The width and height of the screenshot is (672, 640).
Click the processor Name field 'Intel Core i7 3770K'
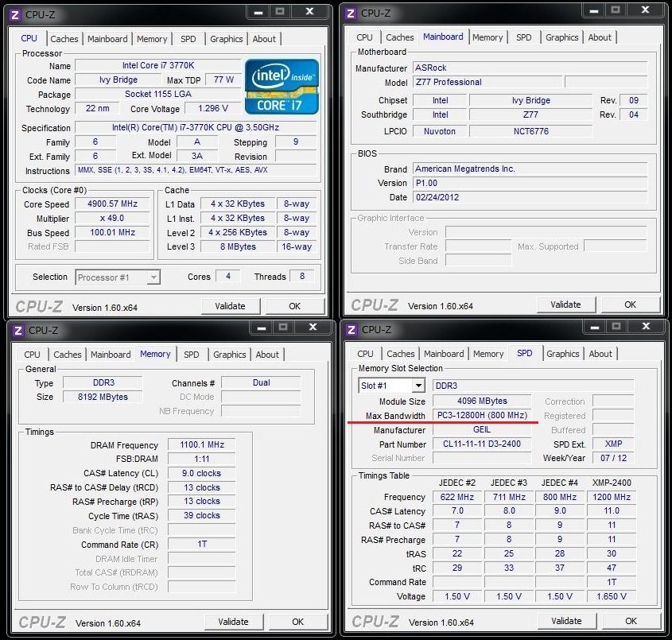[x=158, y=65]
